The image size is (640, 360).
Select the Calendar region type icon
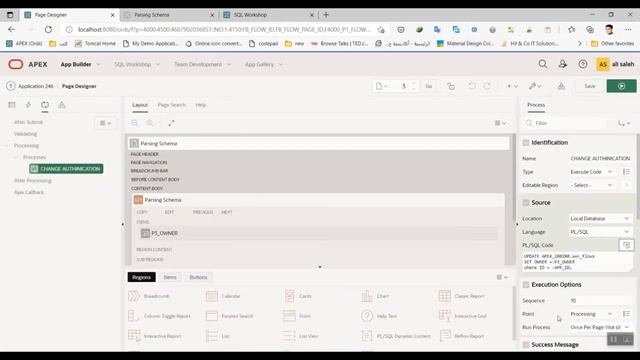212,296
